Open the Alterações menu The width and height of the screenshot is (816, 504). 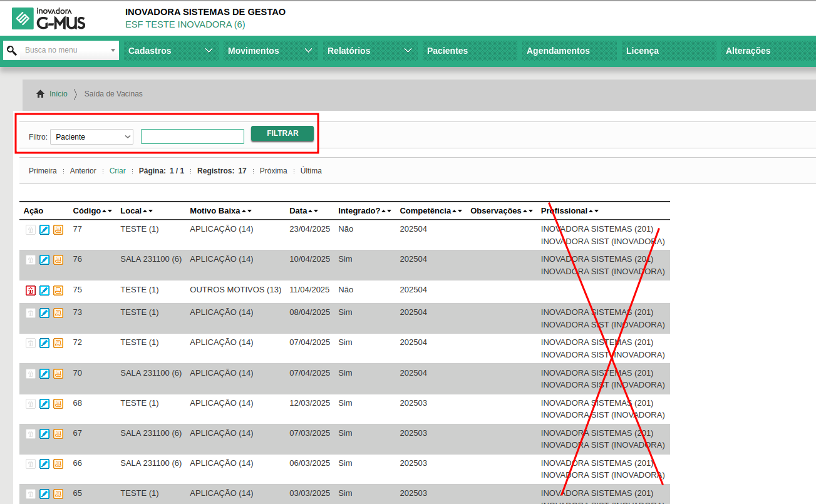768,51
